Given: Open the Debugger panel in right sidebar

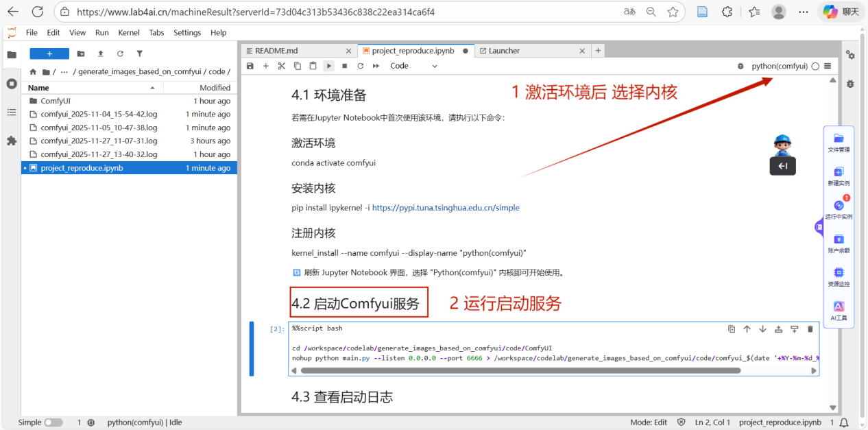Looking at the screenshot, I should [x=850, y=84].
